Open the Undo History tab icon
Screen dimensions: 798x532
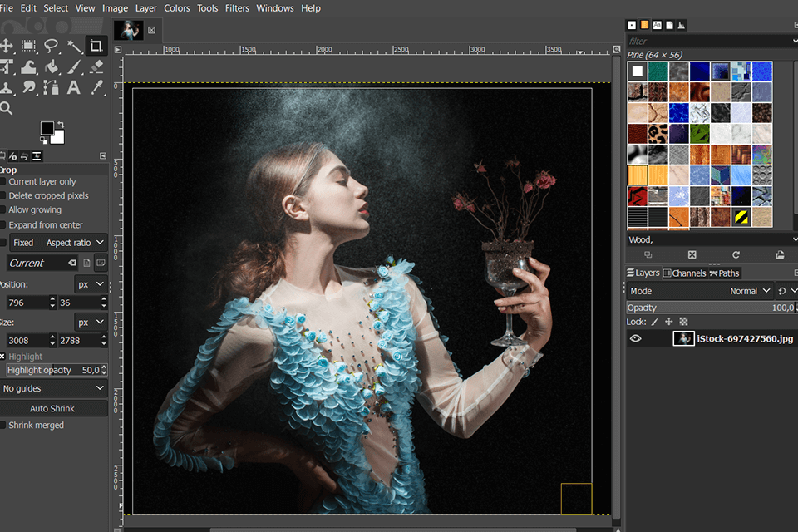[x=24, y=156]
